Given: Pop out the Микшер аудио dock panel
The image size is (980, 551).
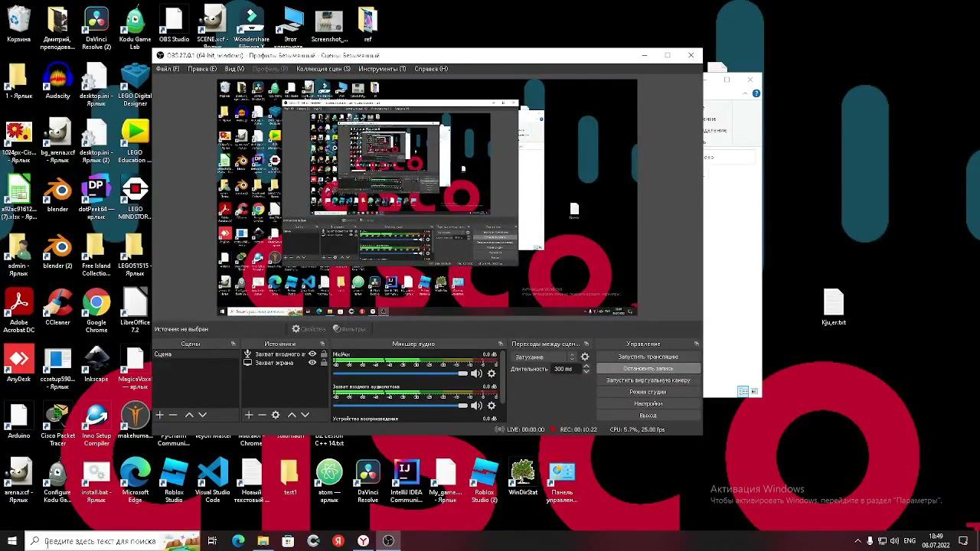Looking at the screenshot, I should point(501,344).
